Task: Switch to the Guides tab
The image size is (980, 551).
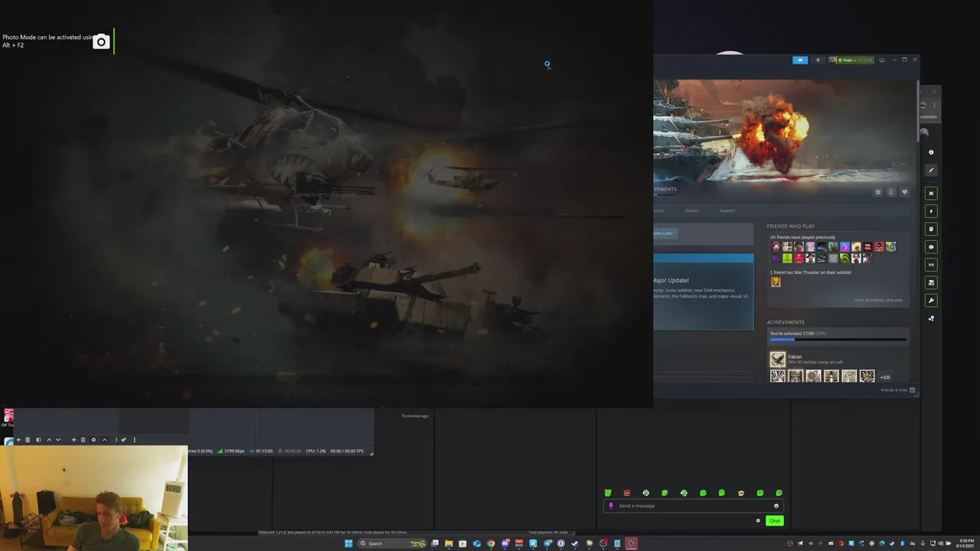Action: pyautogui.click(x=691, y=210)
